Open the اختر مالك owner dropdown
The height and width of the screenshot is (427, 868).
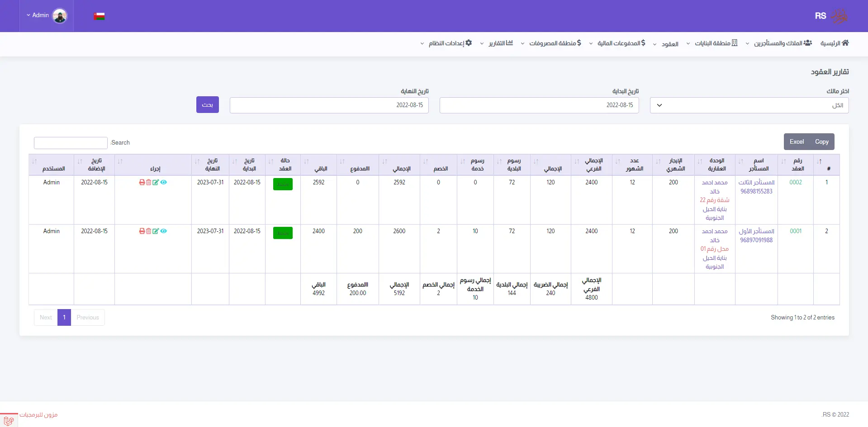pos(749,105)
